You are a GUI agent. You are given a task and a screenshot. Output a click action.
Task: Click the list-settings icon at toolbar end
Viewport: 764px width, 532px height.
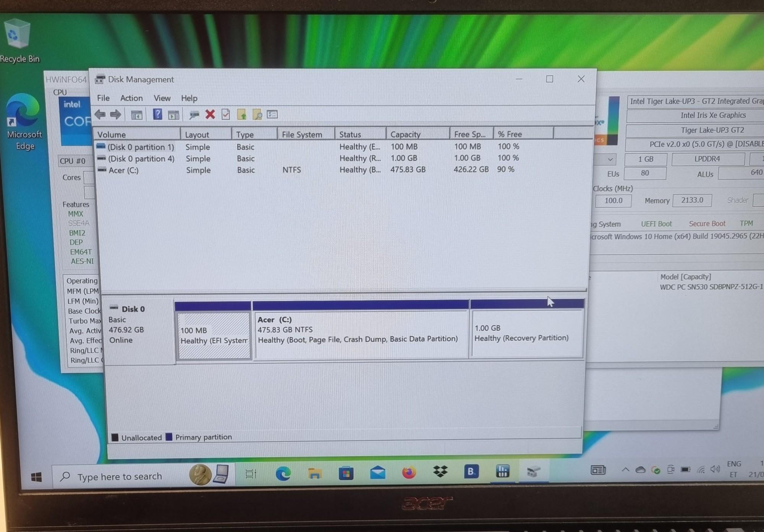(x=272, y=114)
